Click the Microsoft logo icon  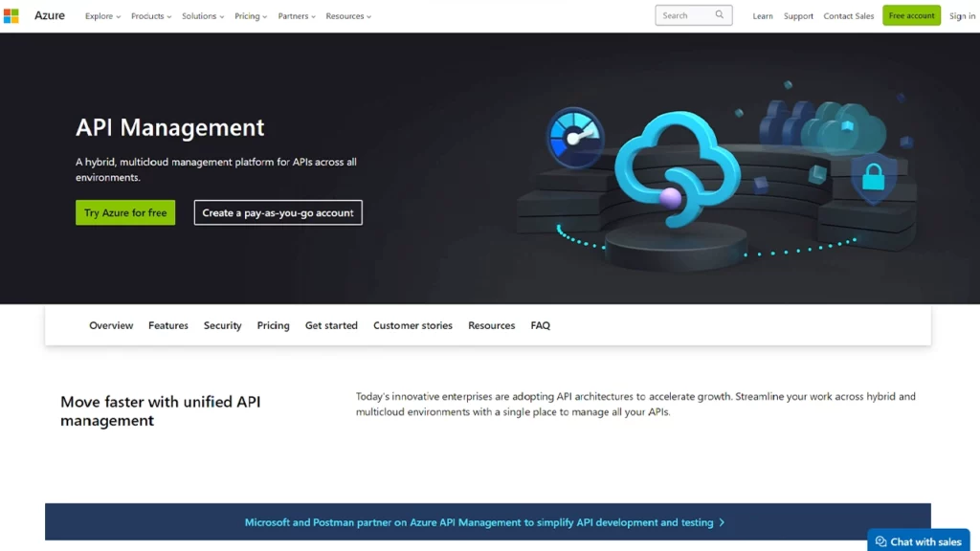[x=11, y=16]
